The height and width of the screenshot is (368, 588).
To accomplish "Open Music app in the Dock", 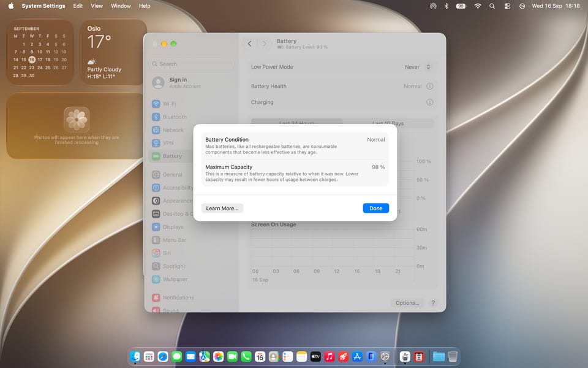I will pos(330,356).
